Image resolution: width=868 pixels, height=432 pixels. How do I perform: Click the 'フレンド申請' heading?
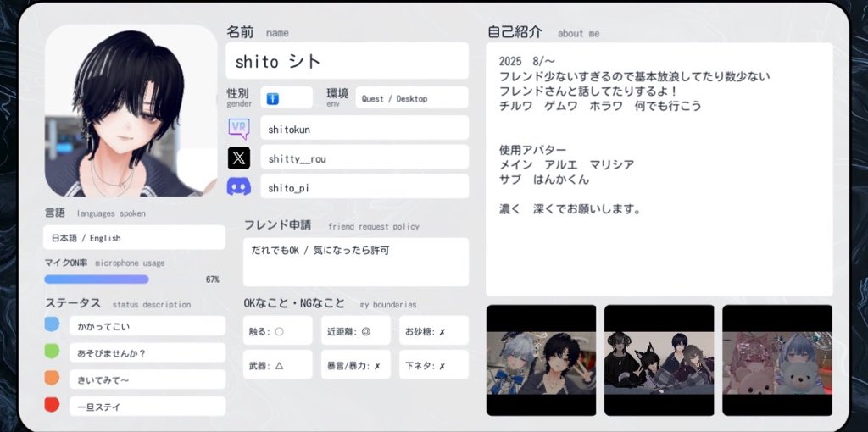(x=277, y=225)
